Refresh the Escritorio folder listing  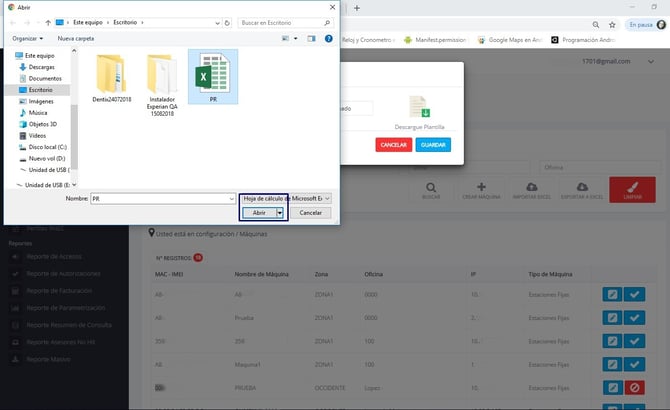tap(229, 21)
